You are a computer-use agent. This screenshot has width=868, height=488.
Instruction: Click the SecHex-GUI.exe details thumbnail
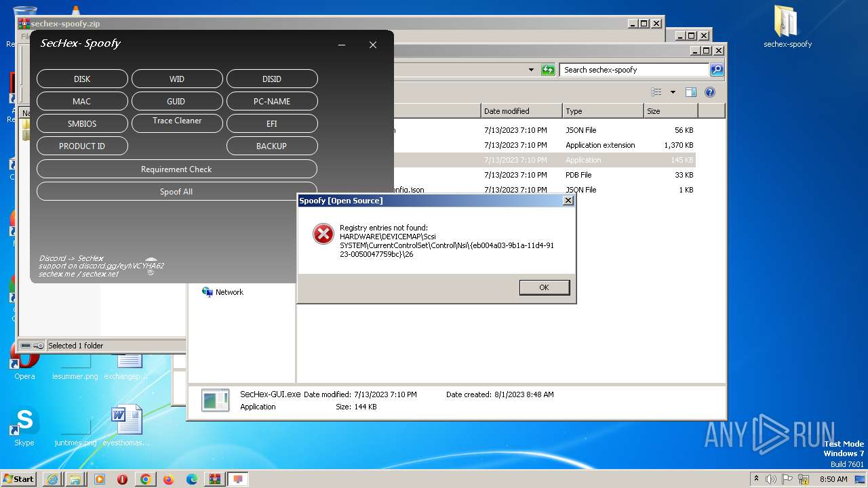click(215, 400)
